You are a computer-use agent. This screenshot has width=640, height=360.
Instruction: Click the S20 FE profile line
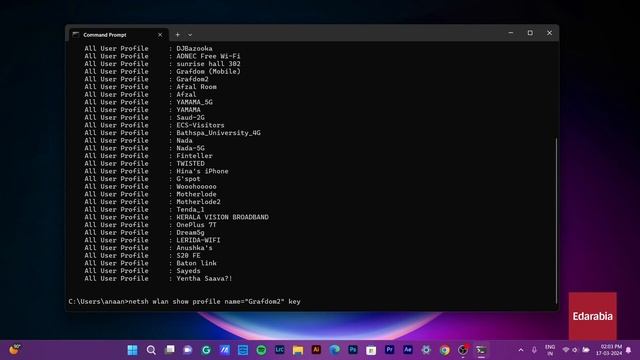tap(142, 256)
